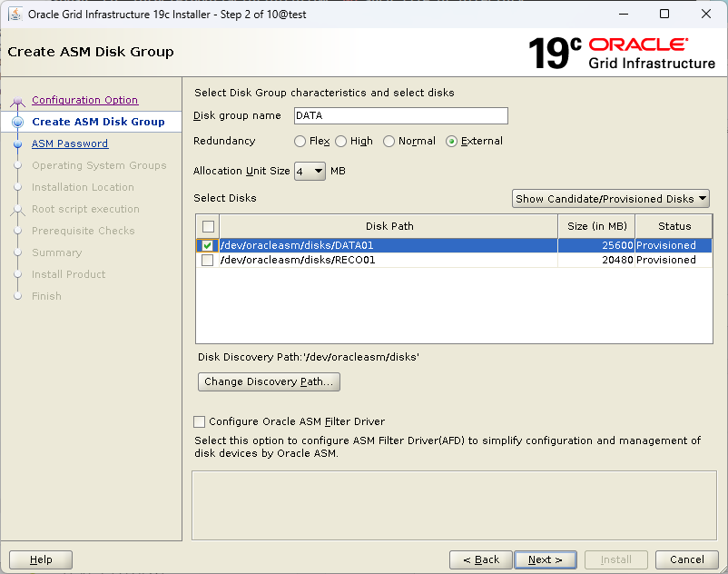Select the /dev/oracleasm/disks/DATA01 row text

[x=297, y=245]
